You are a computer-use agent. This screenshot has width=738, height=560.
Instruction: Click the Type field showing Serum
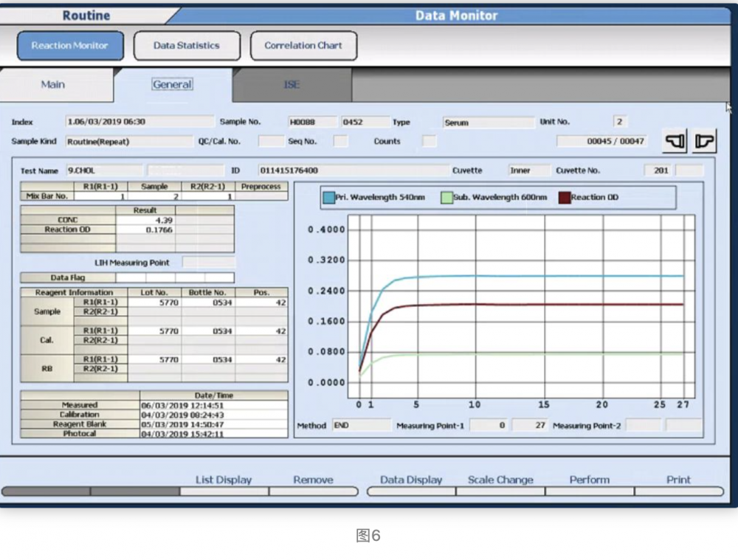click(489, 122)
